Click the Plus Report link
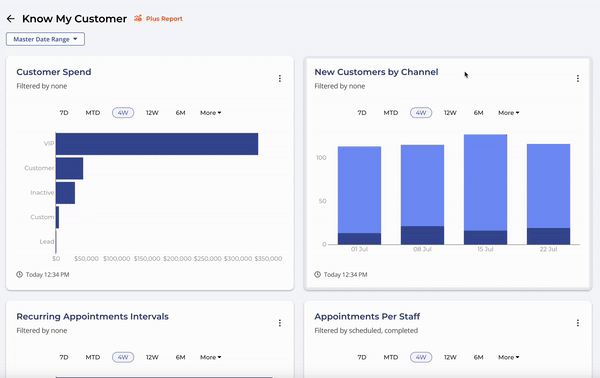Image resolution: width=600 pixels, height=378 pixels. tap(164, 18)
